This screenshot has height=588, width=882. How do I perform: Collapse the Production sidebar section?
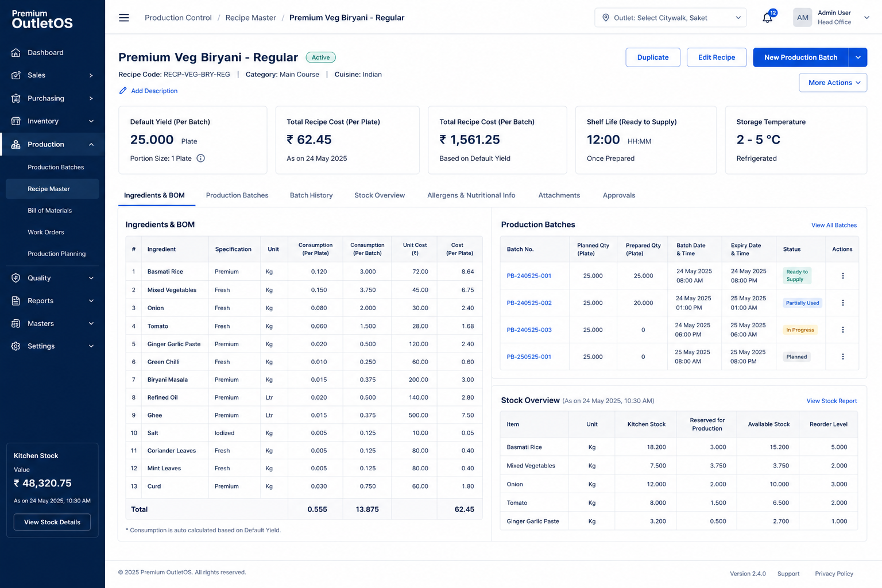point(91,145)
